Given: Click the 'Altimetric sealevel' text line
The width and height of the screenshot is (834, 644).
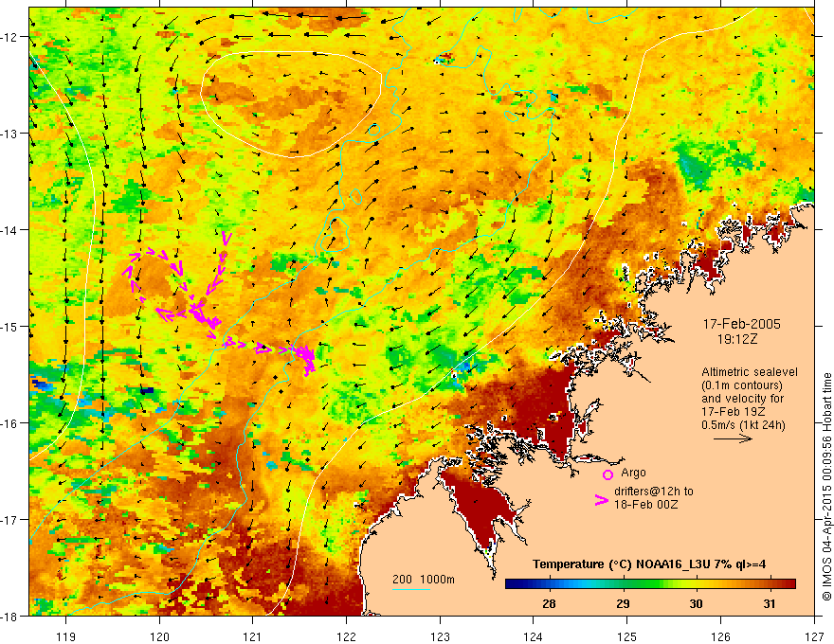Looking at the screenshot, I should click(x=750, y=372).
